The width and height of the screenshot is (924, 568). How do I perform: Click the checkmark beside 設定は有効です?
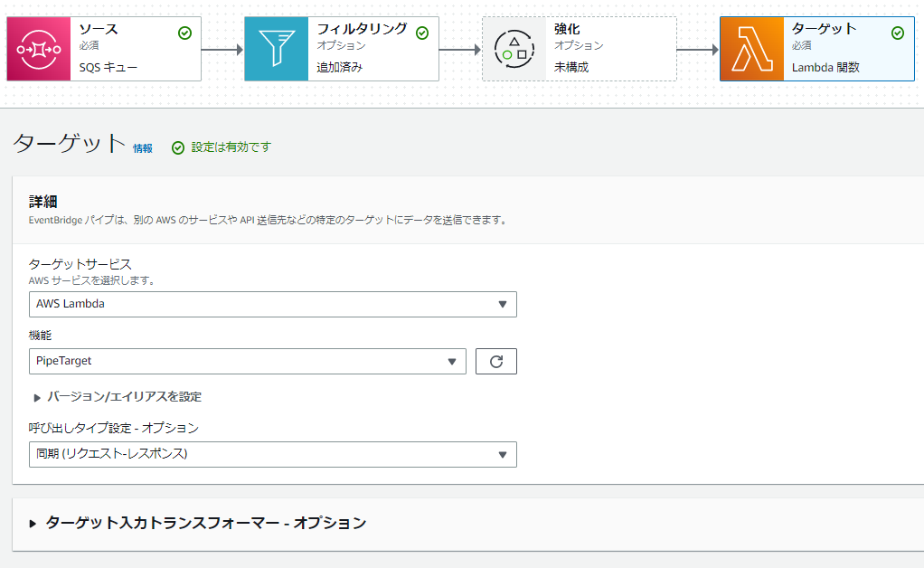(x=178, y=148)
